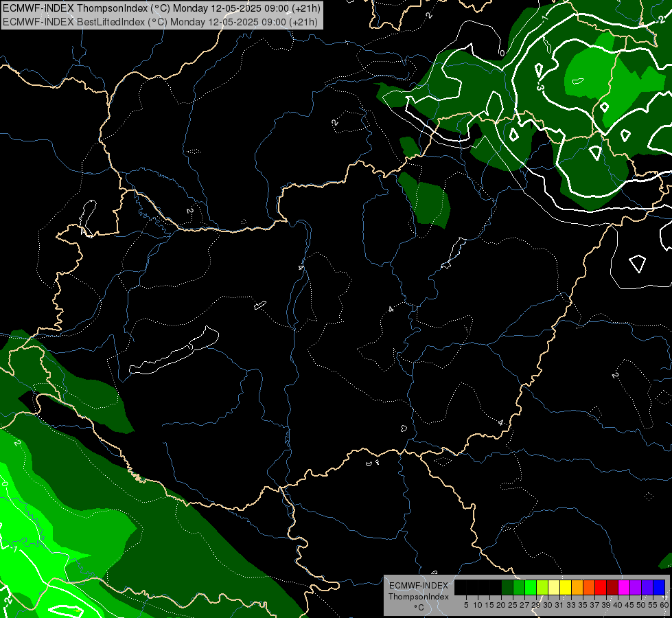Click the legend value label 20
The width and height of the screenshot is (672, 618).
(501, 605)
